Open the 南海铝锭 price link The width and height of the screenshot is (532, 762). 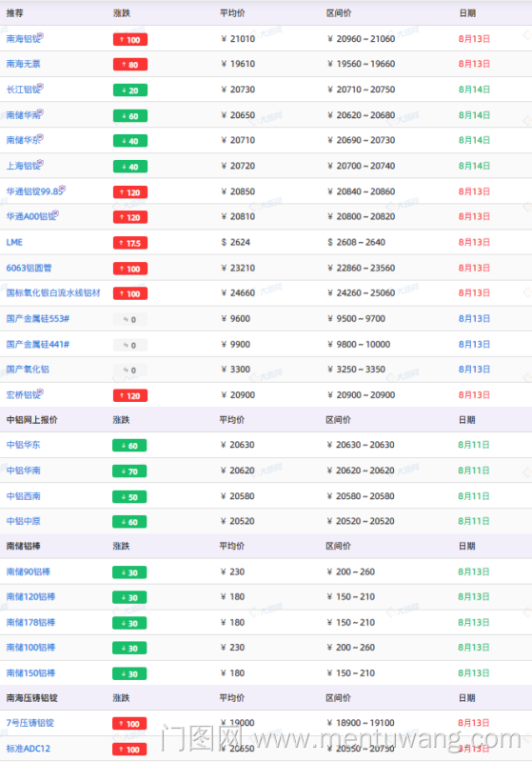pos(25,39)
